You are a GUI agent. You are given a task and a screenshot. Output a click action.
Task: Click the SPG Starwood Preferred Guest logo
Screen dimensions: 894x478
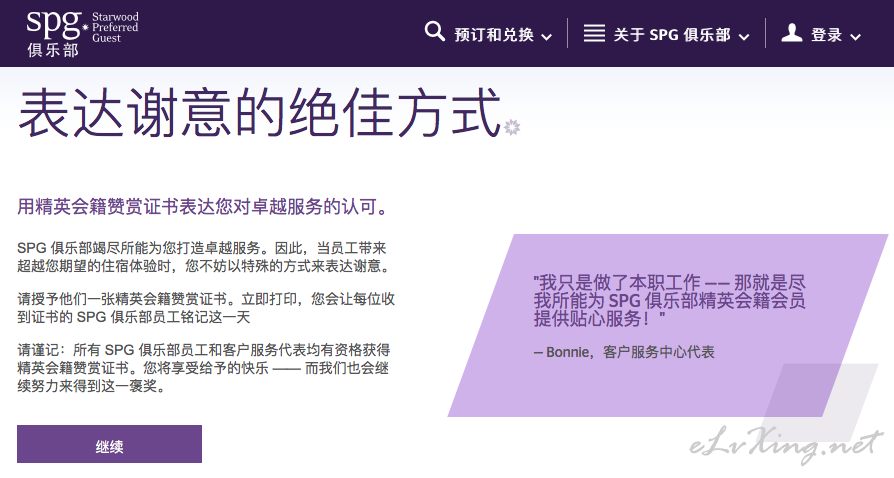click(82, 33)
